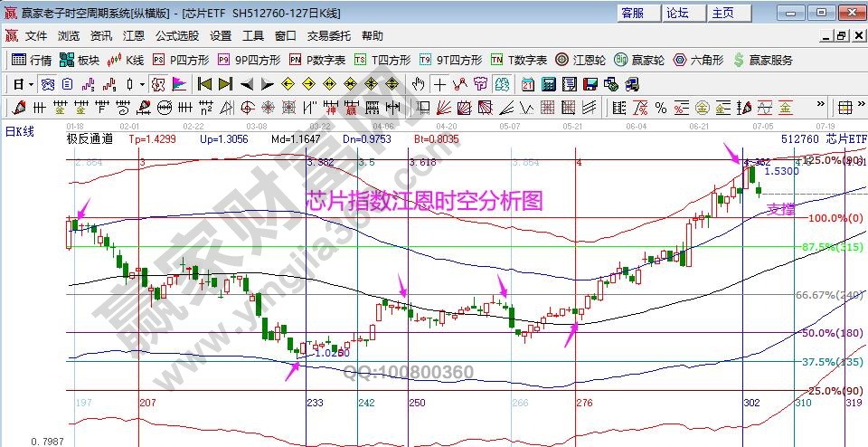Click the 论坛 forum button
868x447 pixels.
pyautogui.click(x=677, y=13)
